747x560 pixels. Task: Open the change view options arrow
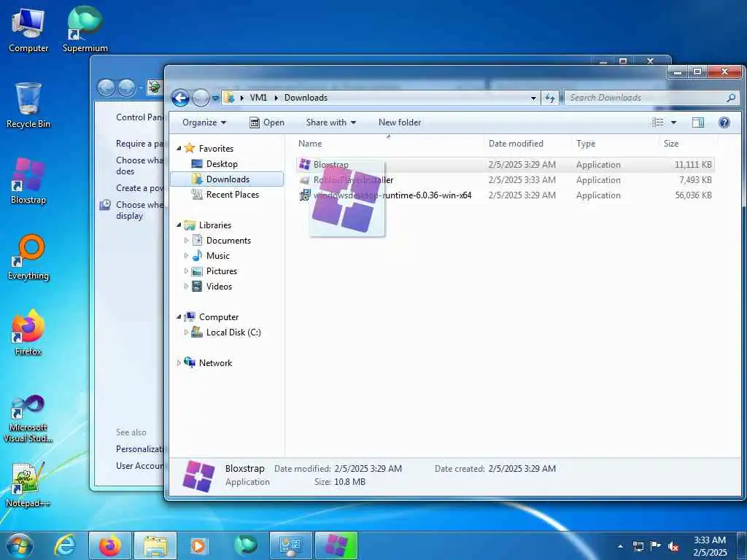click(673, 122)
